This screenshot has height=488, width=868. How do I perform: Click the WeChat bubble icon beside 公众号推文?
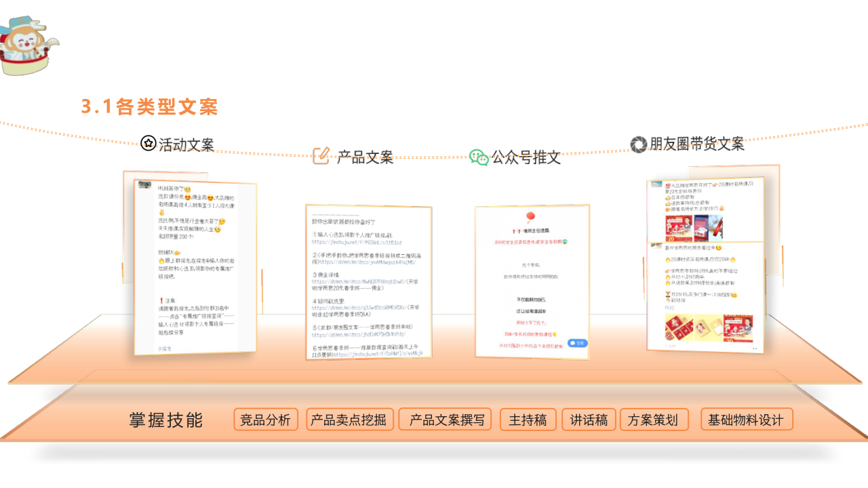pos(479,157)
